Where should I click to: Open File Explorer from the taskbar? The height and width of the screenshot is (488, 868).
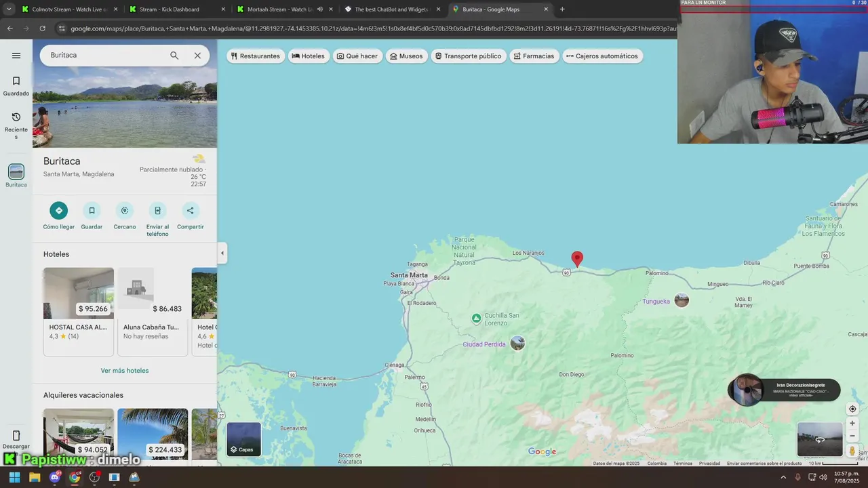click(x=35, y=477)
